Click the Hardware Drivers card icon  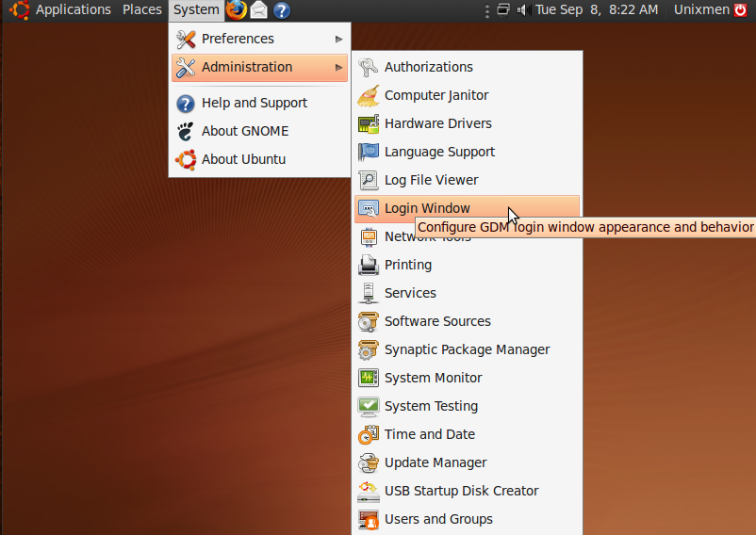click(x=369, y=123)
